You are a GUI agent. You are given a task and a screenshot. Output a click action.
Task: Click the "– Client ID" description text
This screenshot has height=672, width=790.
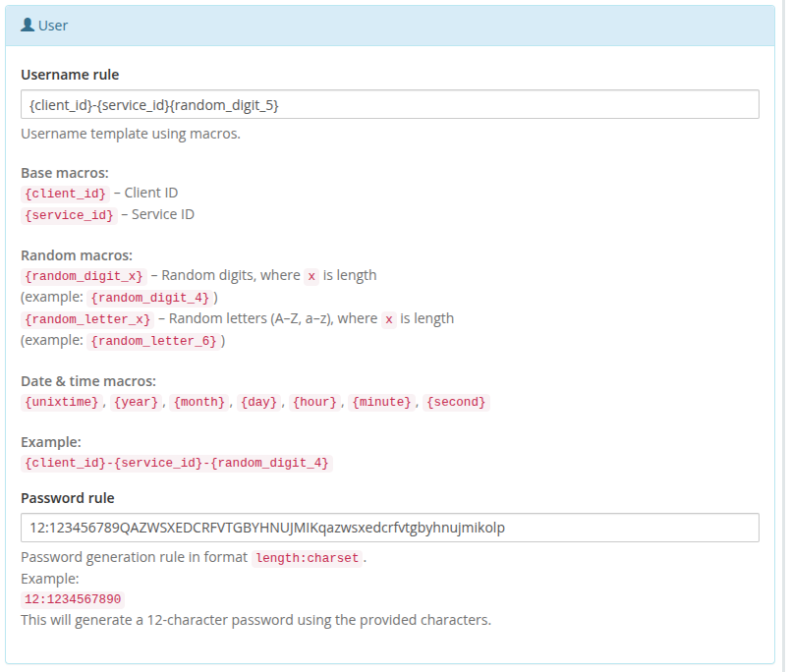[x=145, y=193]
